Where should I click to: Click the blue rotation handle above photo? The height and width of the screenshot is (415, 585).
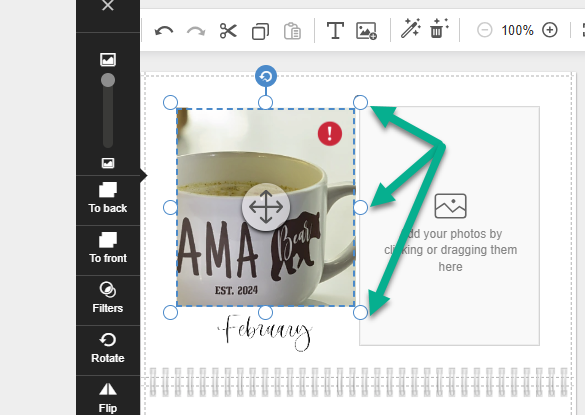point(266,77)
